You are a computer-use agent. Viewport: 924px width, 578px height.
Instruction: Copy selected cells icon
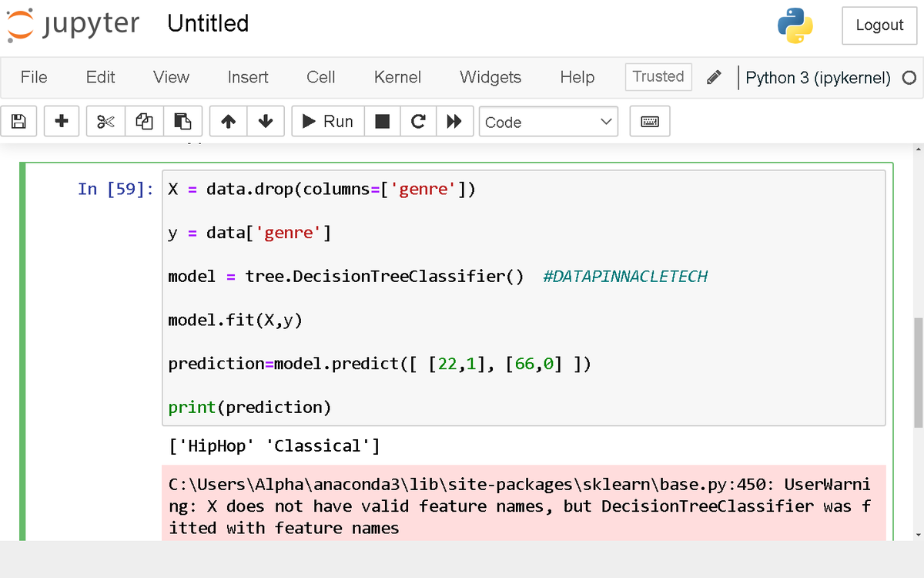[144, 122]
